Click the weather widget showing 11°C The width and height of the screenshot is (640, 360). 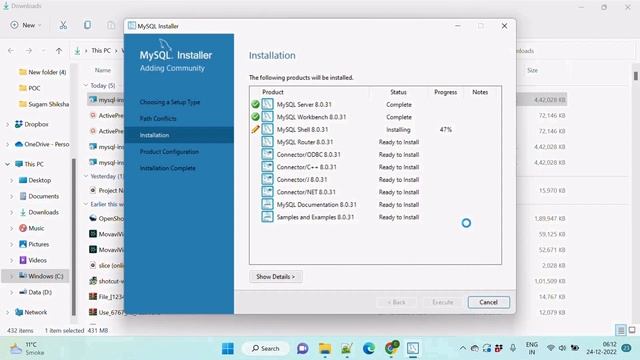click(x=27, y=349)
